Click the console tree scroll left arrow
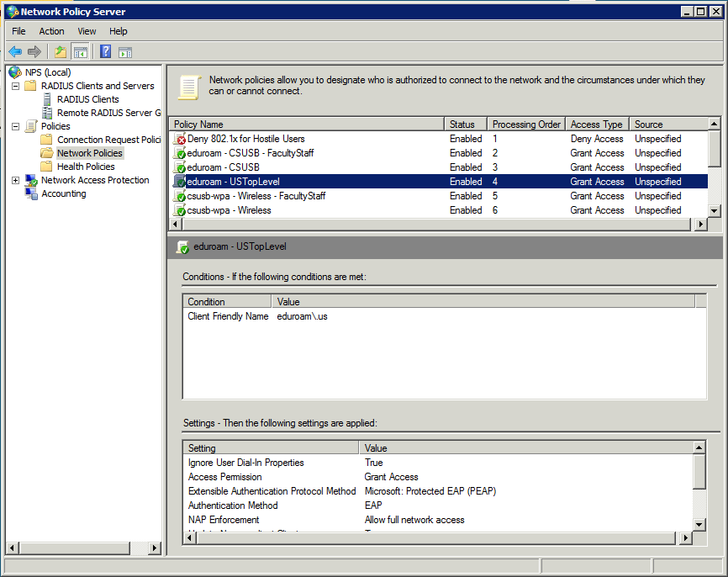 [13, 548]
